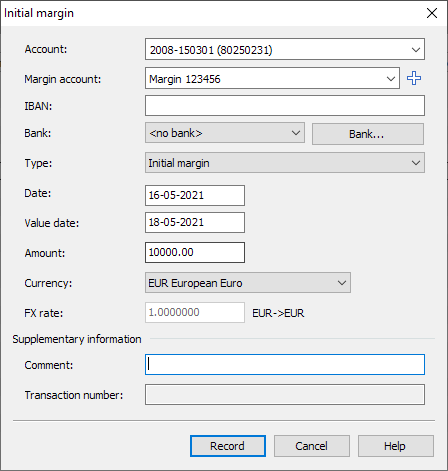Screen dimensions: 448x471
Task: Click the Transaction number field
Action: [285, 395]
